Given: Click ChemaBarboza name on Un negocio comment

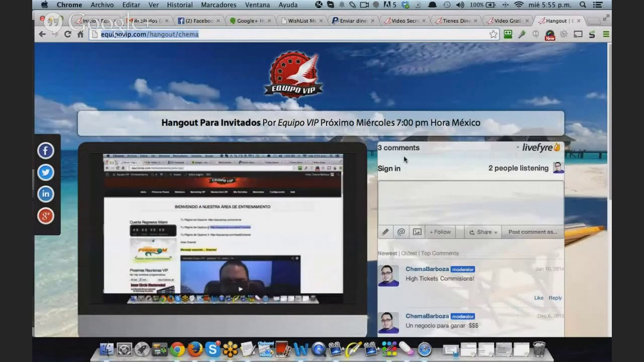Looking at the screenshot, I should [x=427, y=316].
